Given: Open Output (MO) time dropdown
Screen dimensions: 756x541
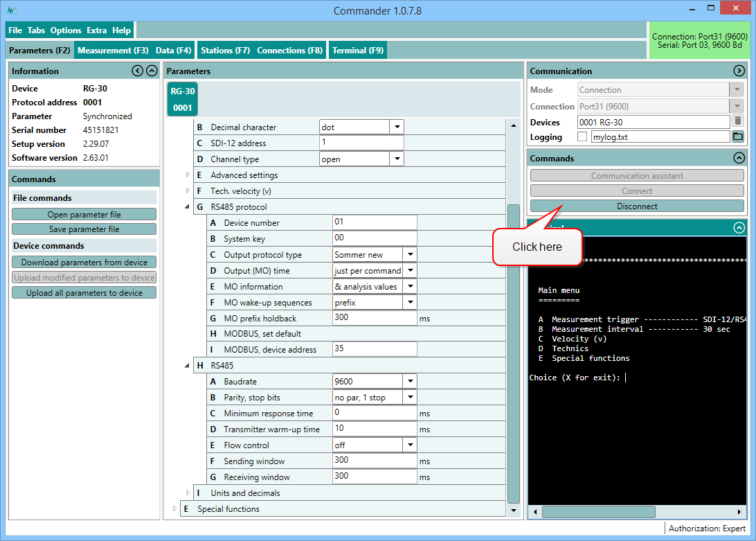Looking at the screenshot, I should (x=411, y=270).
